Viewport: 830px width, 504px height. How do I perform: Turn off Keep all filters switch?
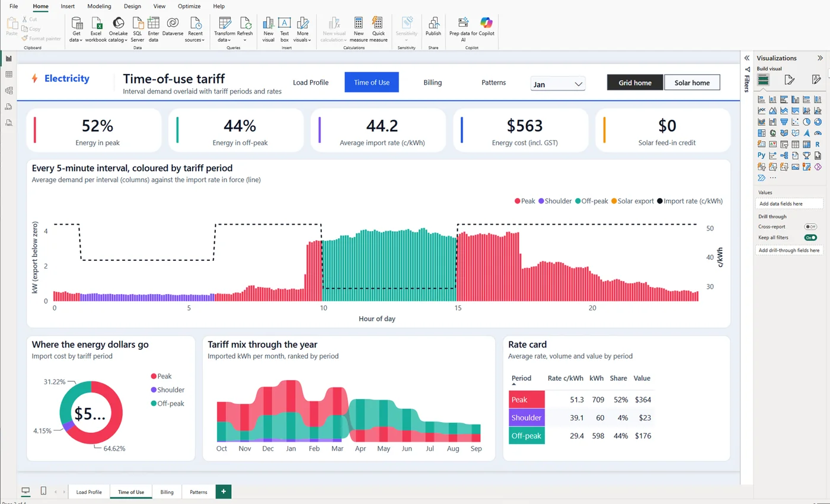(810, 237)
